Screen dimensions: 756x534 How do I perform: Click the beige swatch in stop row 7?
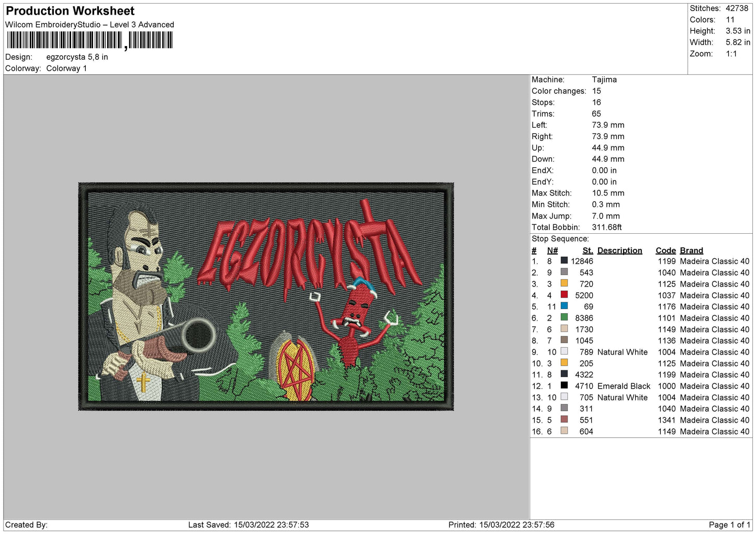point(564,329)
